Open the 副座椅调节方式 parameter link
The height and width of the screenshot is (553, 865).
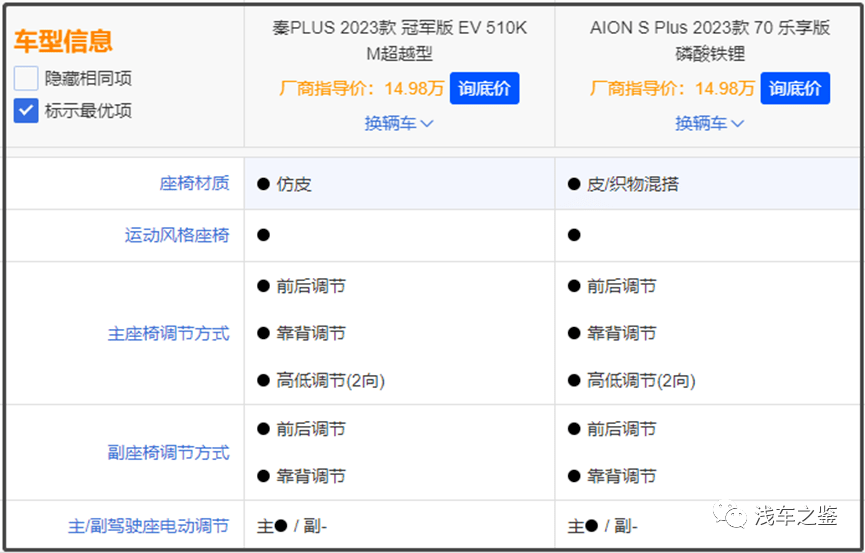click(168, 453)
